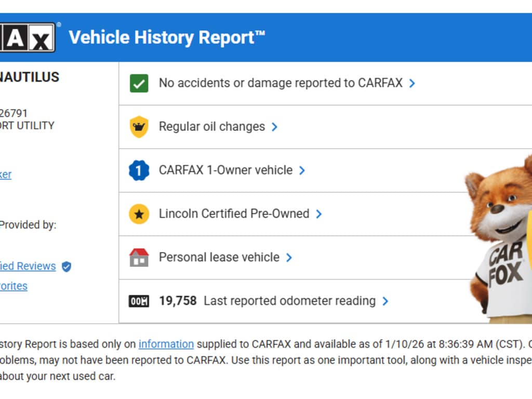Click the CARFAX logo in header
The image size is (532, 399).
27,37
